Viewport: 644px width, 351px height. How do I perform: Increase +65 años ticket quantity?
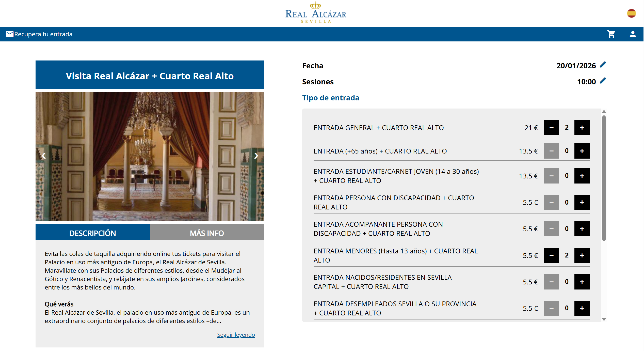click(582, 151)
